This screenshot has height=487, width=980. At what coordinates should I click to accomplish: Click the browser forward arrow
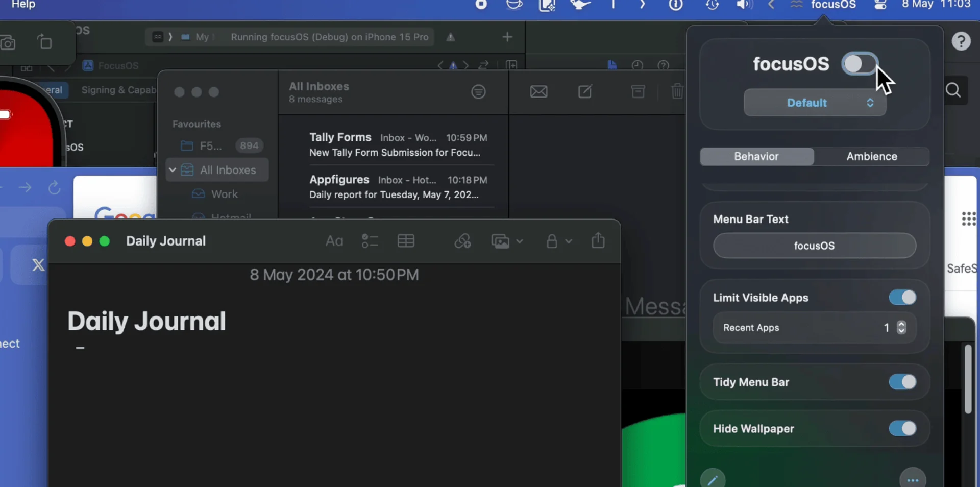[x=25, y=188]
